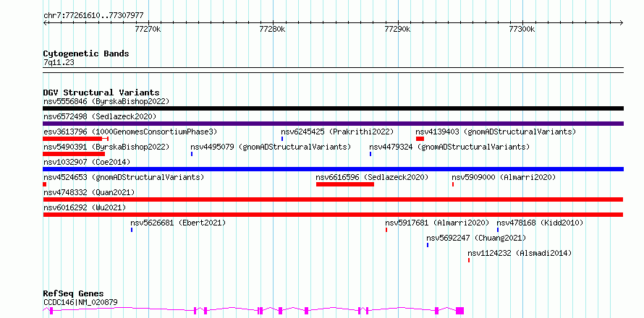
Task: Click the nsv5556846 ByrskaBishop2022 variant label
Action: [106, 101]
